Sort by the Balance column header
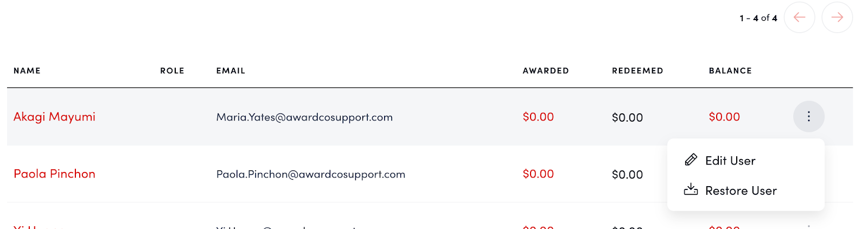 coord(730,71)
